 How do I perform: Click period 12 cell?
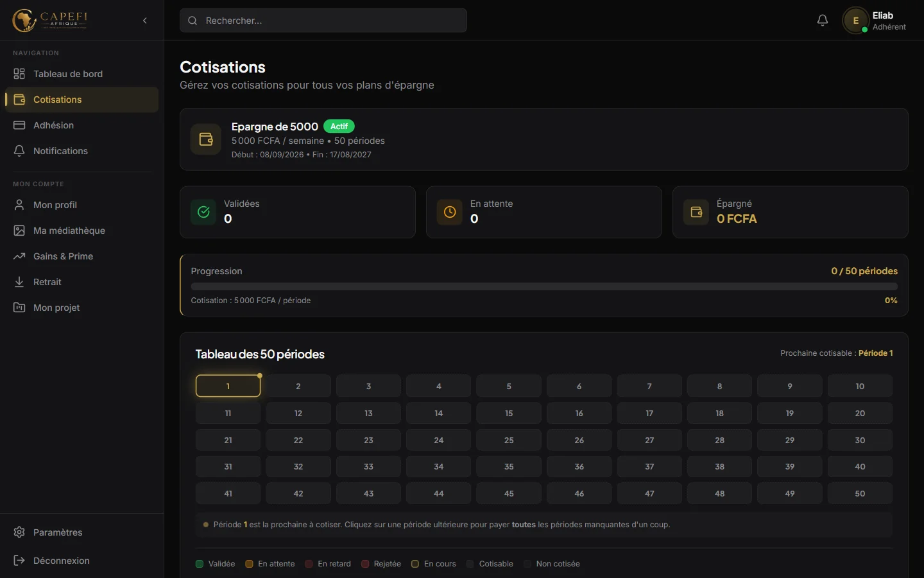click(298, 413)
